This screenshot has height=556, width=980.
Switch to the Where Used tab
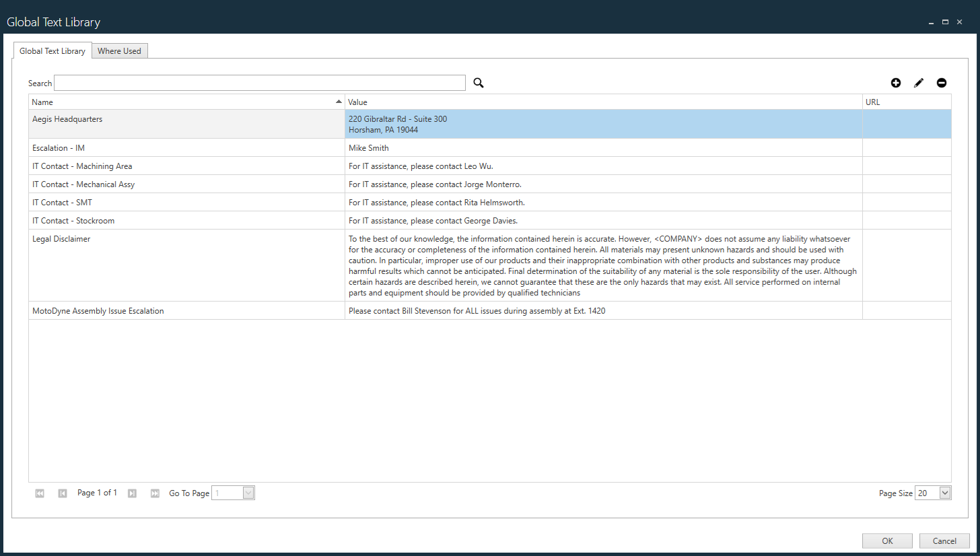pyautogui.click(x=120, y=50)
